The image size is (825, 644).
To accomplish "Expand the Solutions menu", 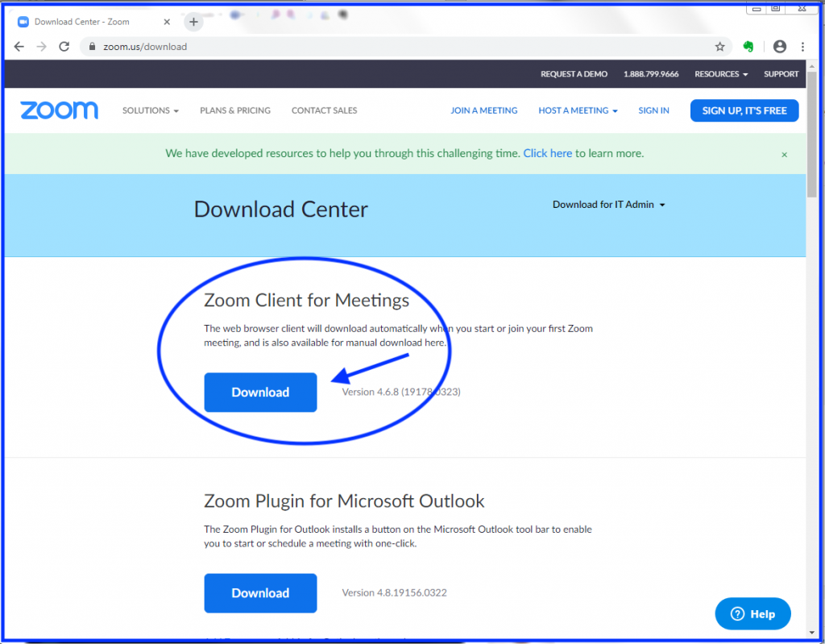I will tap(151, 110).
